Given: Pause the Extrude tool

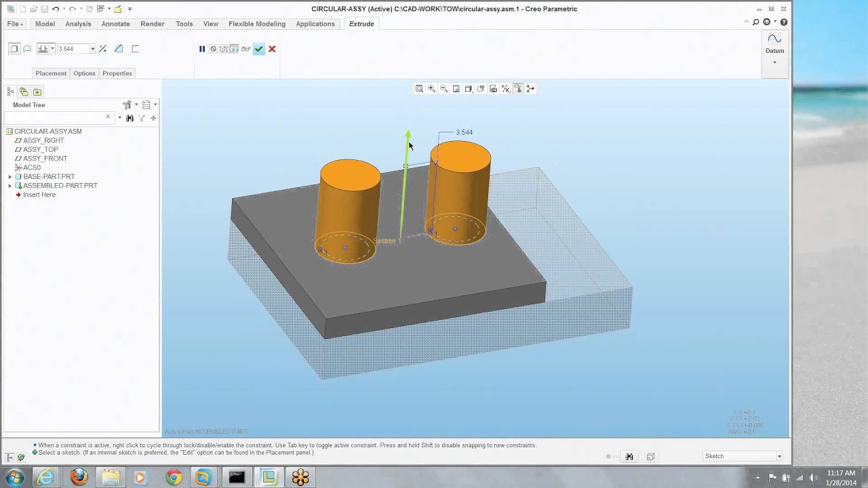Looking at the screenshot, I should click(x=201, y=49).
